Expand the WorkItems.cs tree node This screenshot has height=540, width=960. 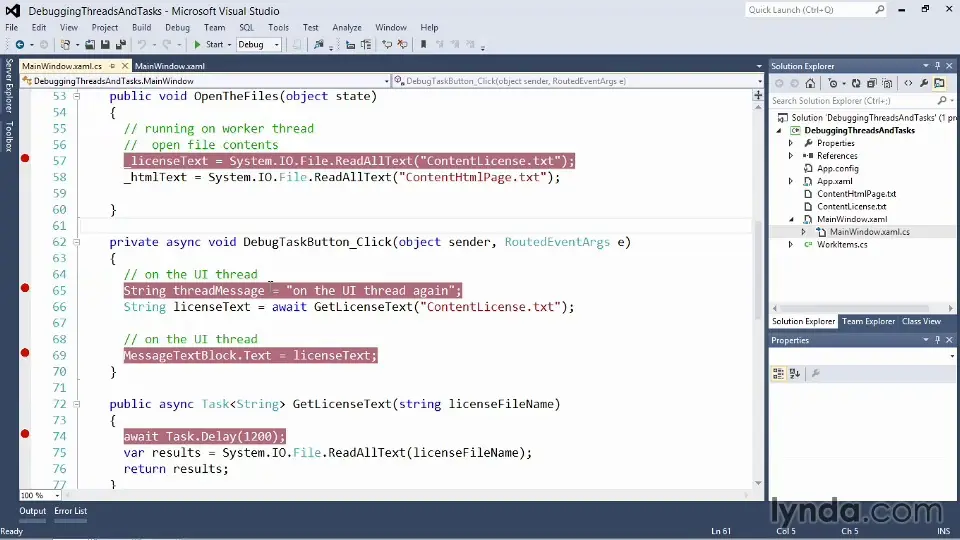pos(790,244)
